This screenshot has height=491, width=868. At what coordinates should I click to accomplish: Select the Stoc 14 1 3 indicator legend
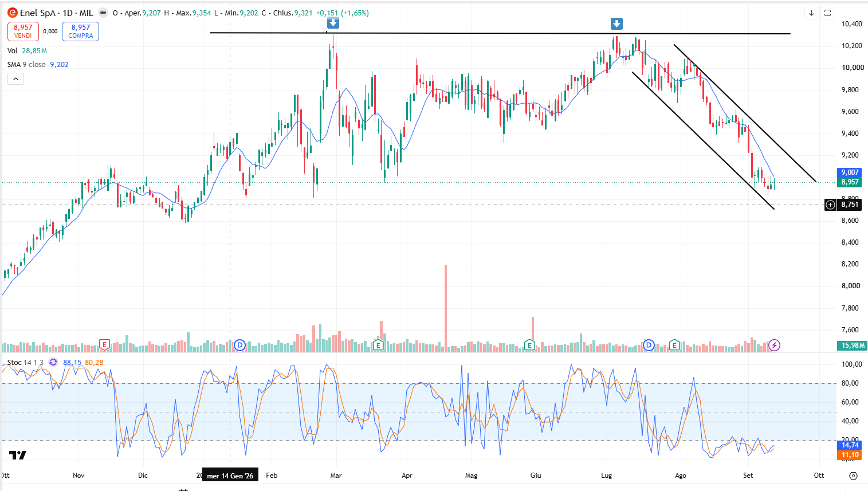25,362
